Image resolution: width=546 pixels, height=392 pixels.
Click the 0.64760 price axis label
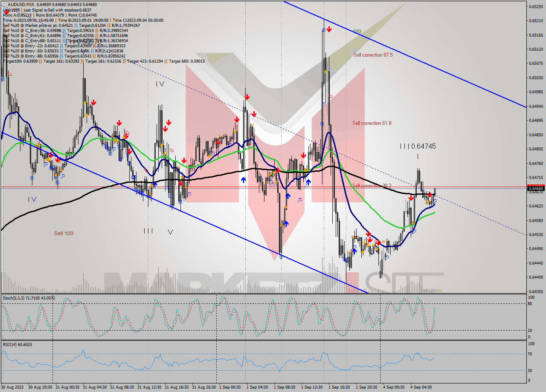coord(536,163)
